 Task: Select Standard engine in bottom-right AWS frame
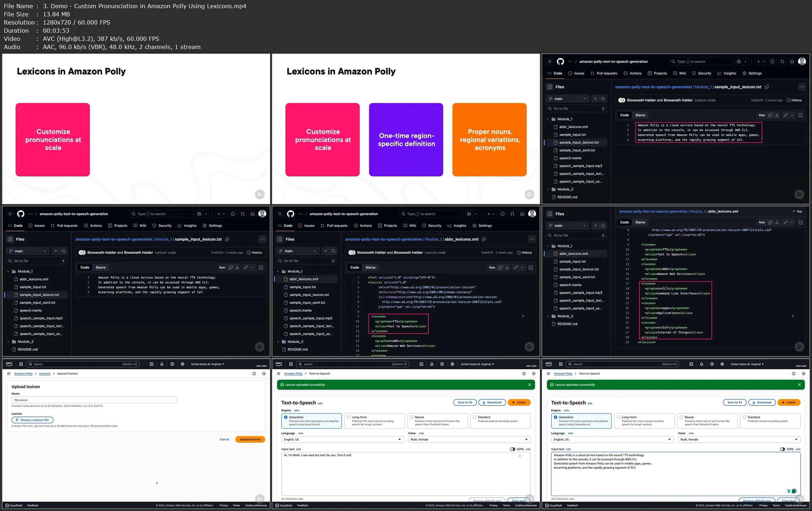(770, 421)
